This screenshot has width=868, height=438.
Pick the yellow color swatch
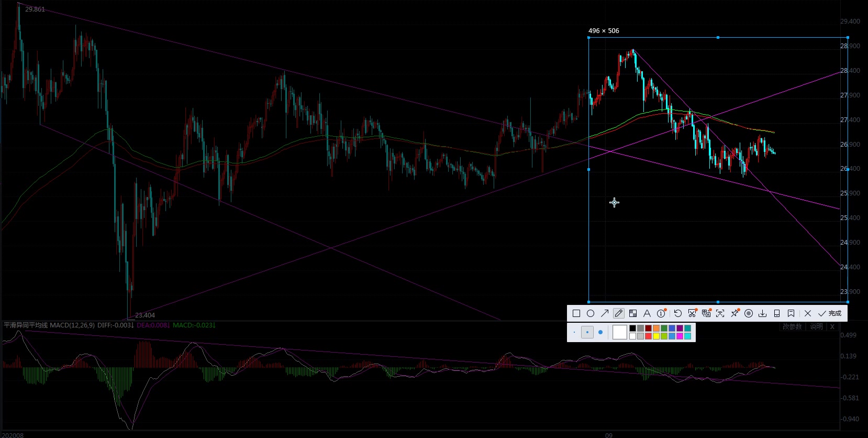[x=656, y=336]
